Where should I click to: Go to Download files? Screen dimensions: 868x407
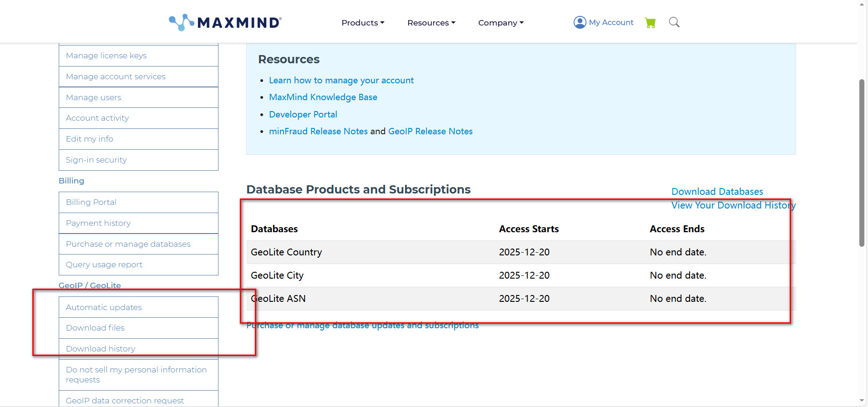pyautogui.click(x=138, y=328)
